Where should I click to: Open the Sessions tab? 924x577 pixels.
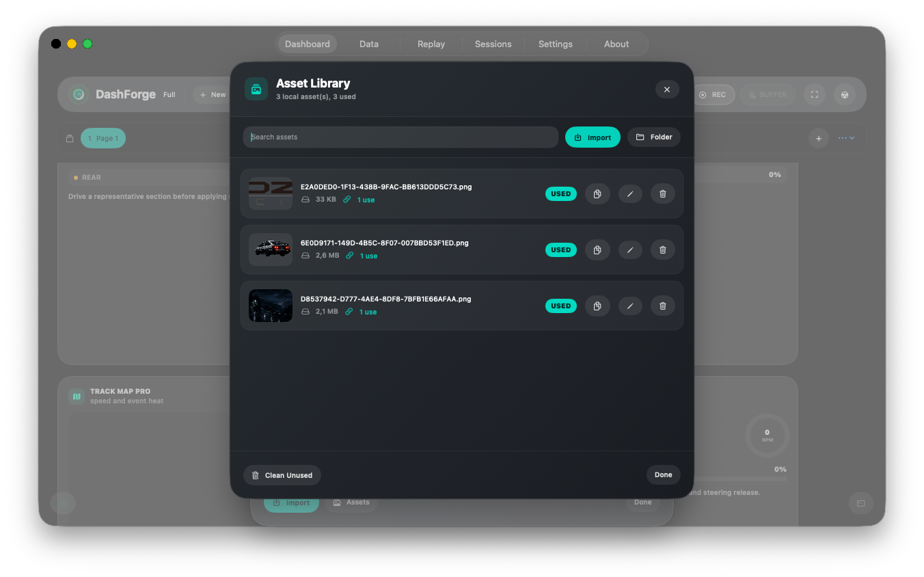pyautogui.click(x=493, y=44)
